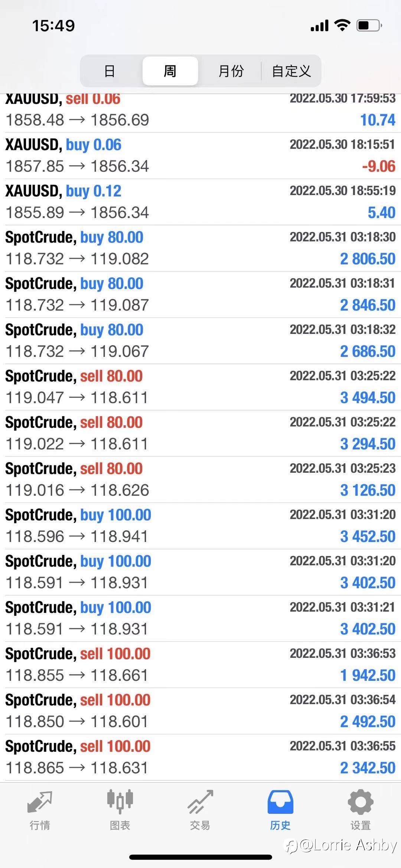Open the 交易 trade trend icon
The width and height of the screenshot is (401, 868).
point(200,802)
